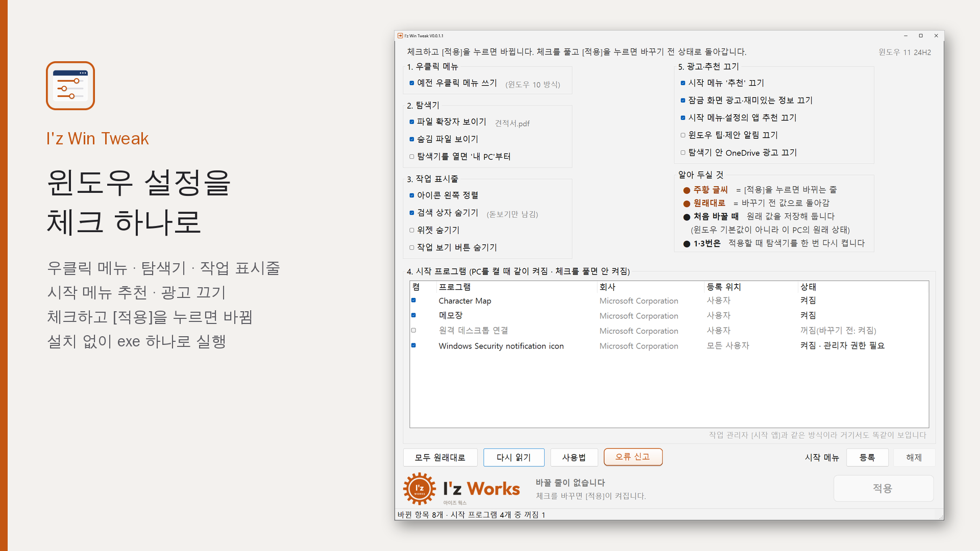Sort by 회사 column header
The width and height of the screenshot is (980, 551).
(x=650, y=287)
